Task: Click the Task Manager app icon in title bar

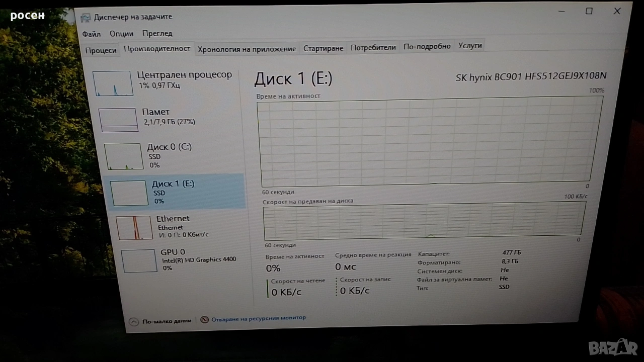Action: point(86,17)
